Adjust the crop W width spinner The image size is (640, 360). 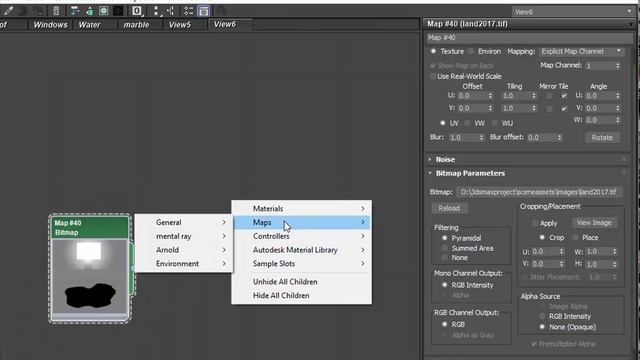[614, 252]
